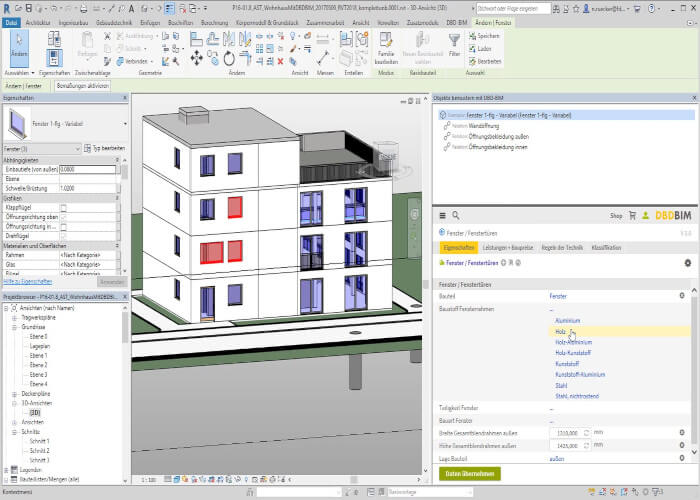Select the Ändern (Modify) arrow tool
This screenshot has height=500, width=700.
coord(19,48)
